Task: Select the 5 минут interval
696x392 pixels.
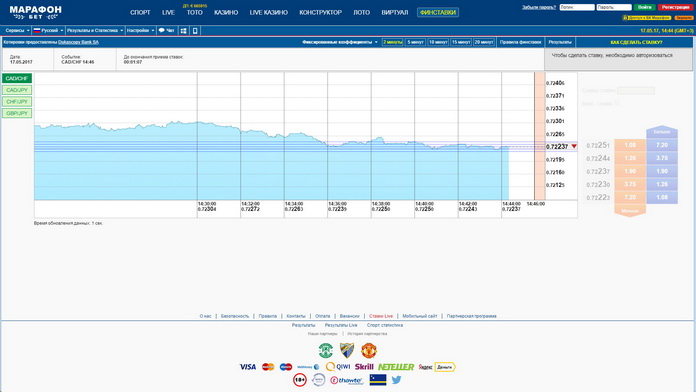Action: [x=415, y=42]
